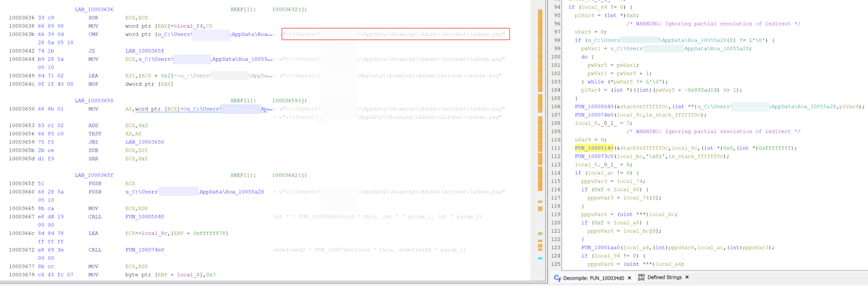
Task: Select address 1000364c NOP row
Action: point(22,84)
